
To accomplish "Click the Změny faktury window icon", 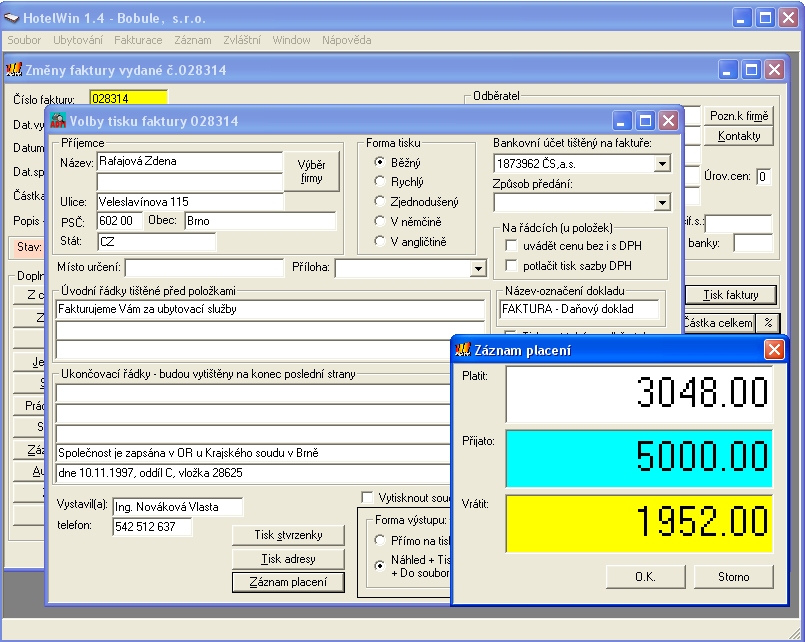I will tap(14, 70).
